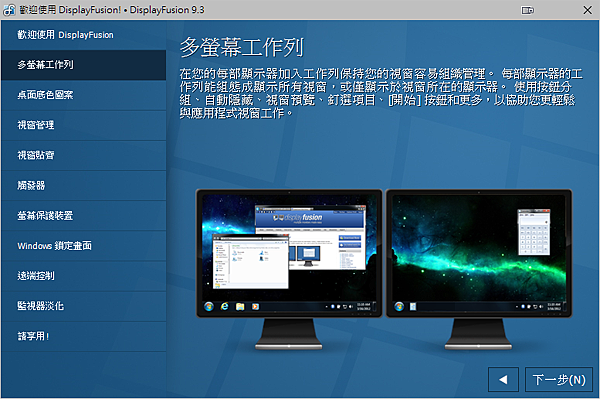This screenshot has width=600, height=399.
Task: Click the description paragraph starting 在您的每部顯示器
Action: click(x=381, y=93)
